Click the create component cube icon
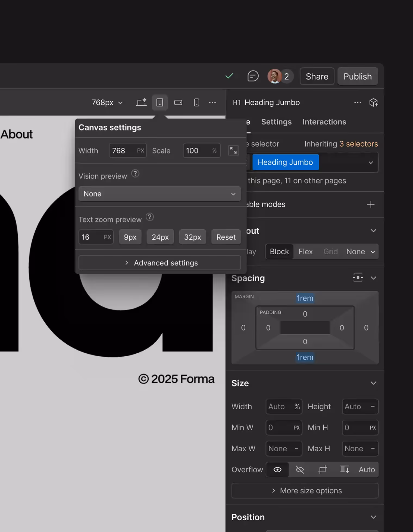The height and width of the screenshot is (532, 413). coord(374,102)
